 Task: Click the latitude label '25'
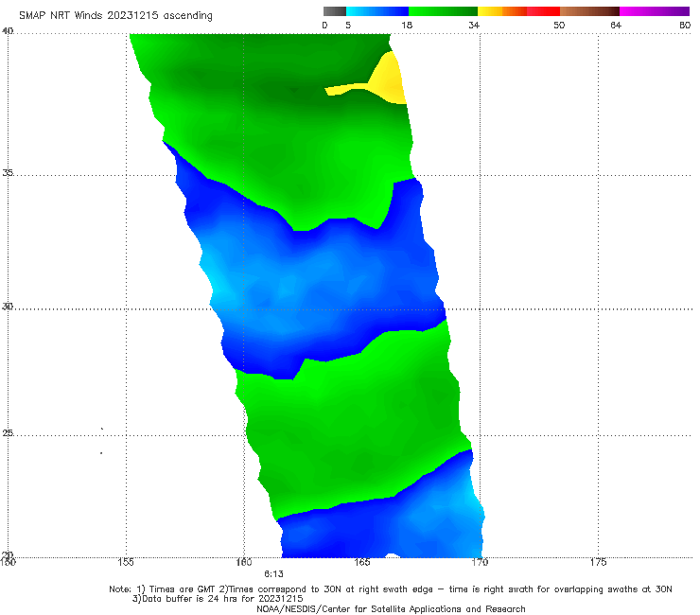point(8,432)
